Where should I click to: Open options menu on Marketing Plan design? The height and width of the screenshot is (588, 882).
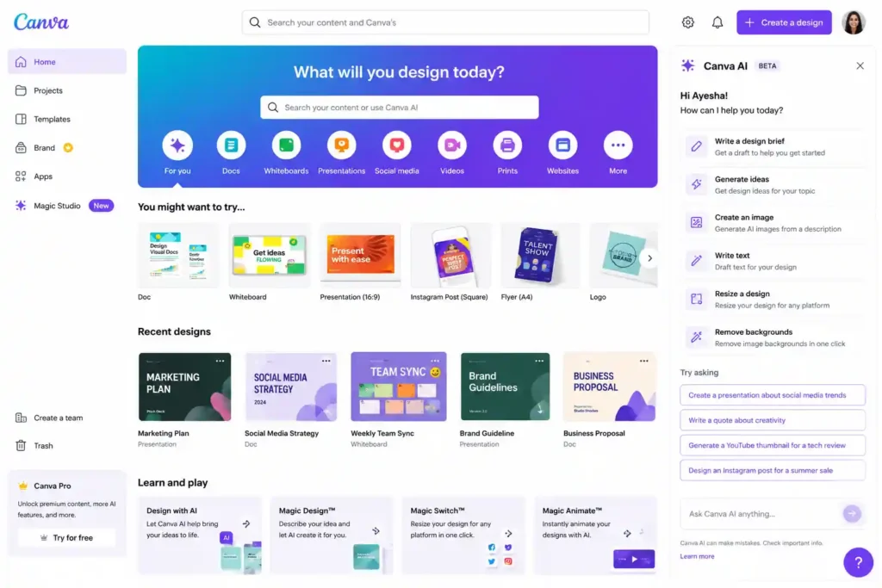tap(220, 361)
